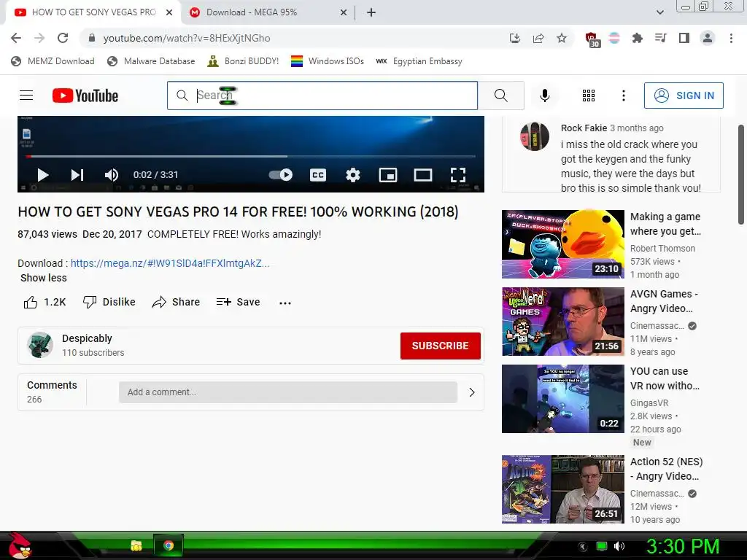Screen dimensions: 747x560
Task: Play the video with the play button
Action: [x=43, y=175]
